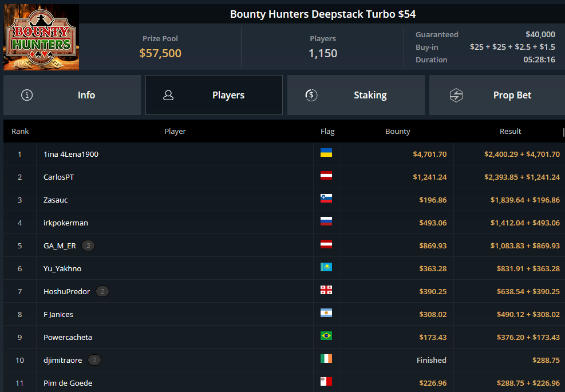Click the $1,241.24 bounty value
The height and width of the screenshot is (392, 565).
click(429, 177)
